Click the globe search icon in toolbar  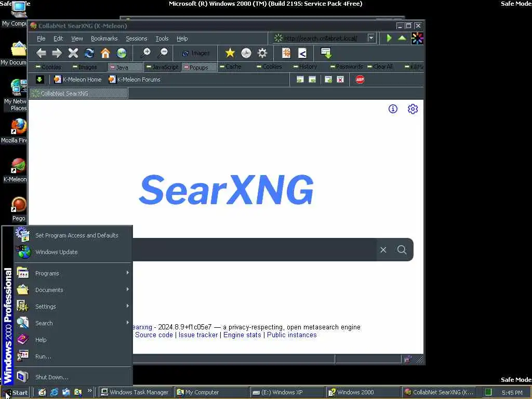coord(122,53)
